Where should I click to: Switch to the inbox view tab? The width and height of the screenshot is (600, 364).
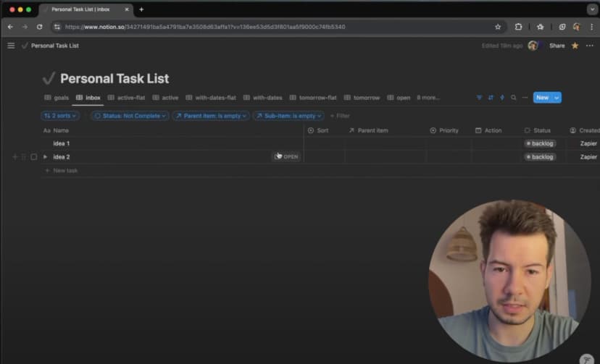click(x=88, y=98)
